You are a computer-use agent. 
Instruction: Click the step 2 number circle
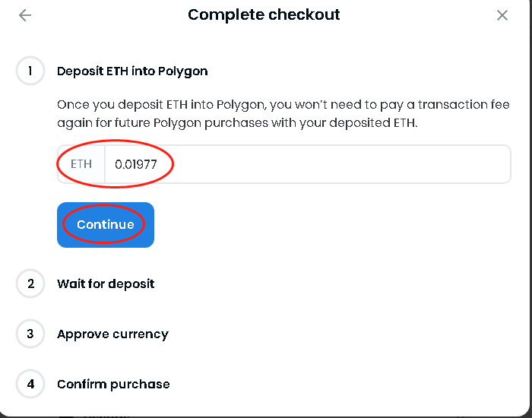pos(30,284)
